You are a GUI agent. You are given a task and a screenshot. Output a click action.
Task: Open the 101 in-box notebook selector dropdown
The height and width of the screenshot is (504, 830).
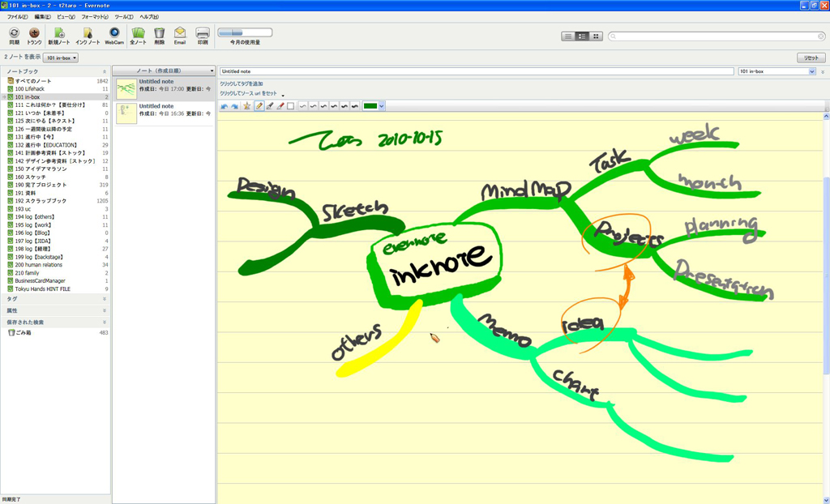(61, 58)
